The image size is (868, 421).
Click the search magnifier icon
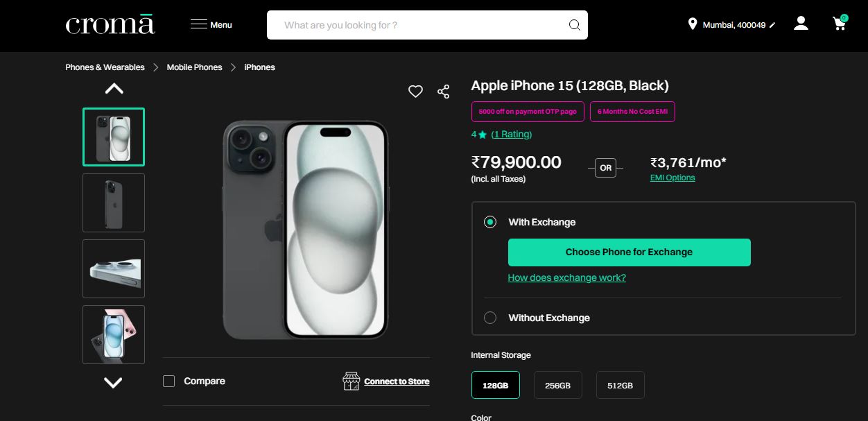point(574,25)
